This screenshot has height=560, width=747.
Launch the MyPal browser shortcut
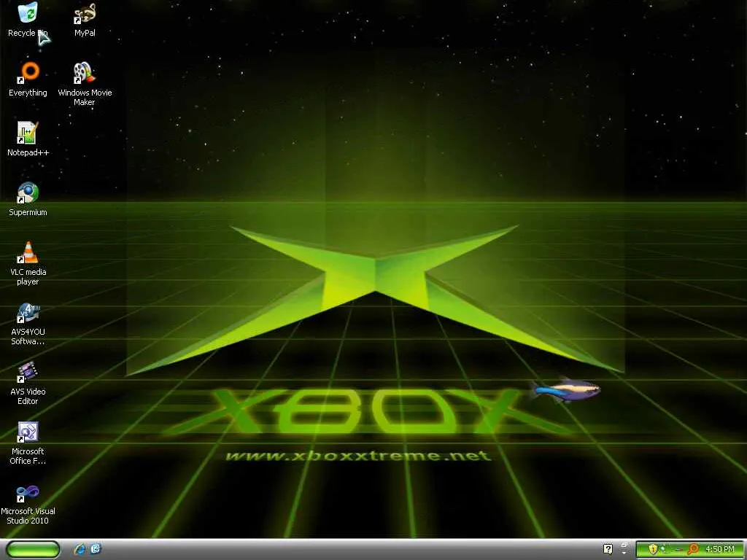(85, 20)
